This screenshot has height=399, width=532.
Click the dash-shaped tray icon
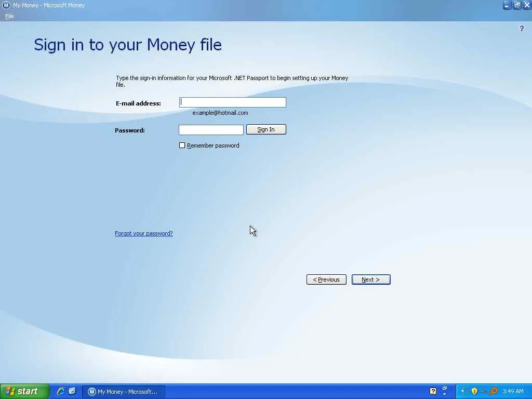484,392
